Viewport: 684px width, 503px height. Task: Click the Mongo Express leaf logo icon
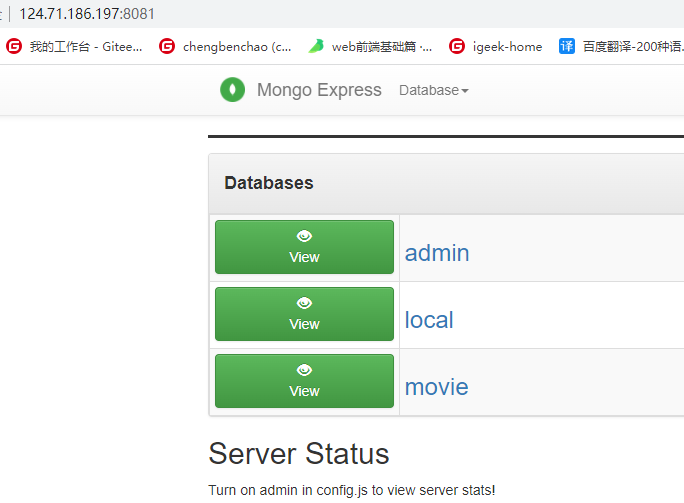coord(233,89)
